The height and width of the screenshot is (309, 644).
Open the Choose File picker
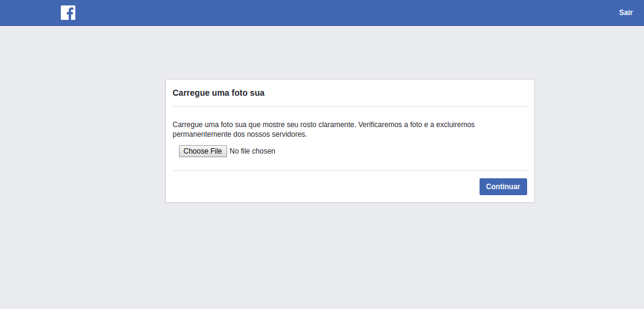coord(203,151)
